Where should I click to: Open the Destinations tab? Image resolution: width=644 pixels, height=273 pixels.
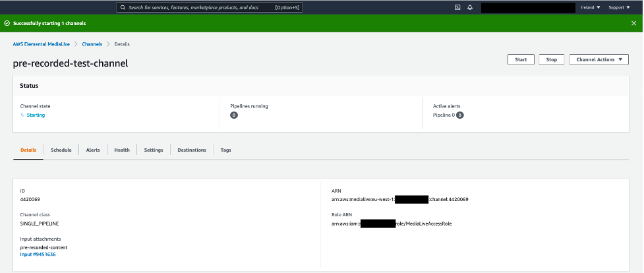pyautogui.click(x=192, y=150)
